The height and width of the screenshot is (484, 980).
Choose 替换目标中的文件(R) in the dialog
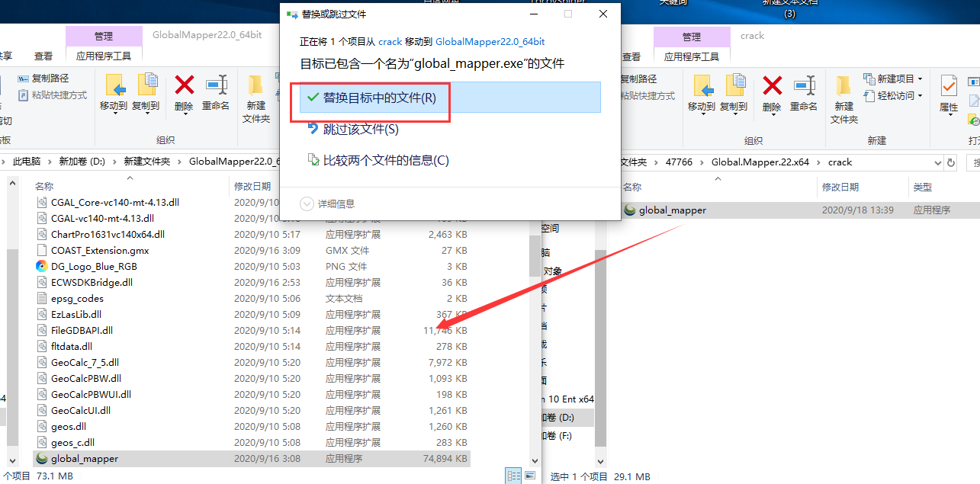[x=450, y=98]
